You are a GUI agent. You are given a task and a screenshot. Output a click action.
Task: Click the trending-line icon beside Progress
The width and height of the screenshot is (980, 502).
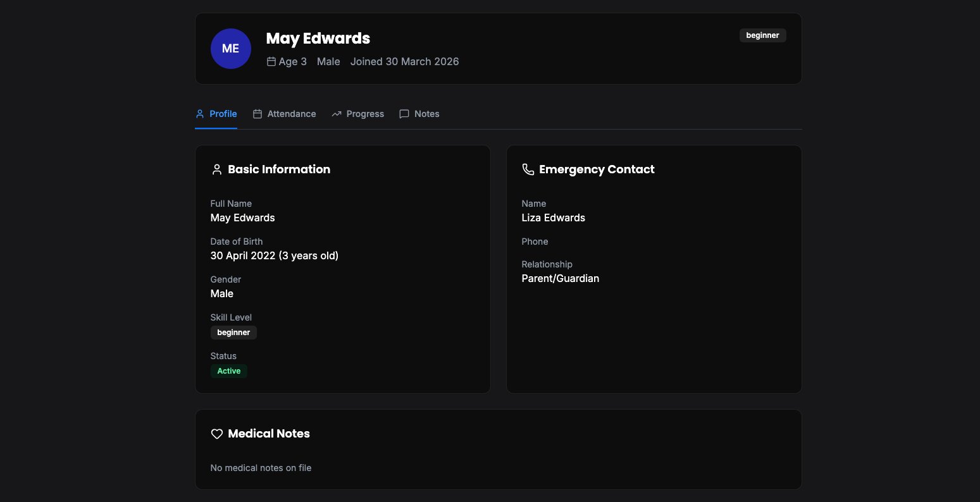(337, 114)
